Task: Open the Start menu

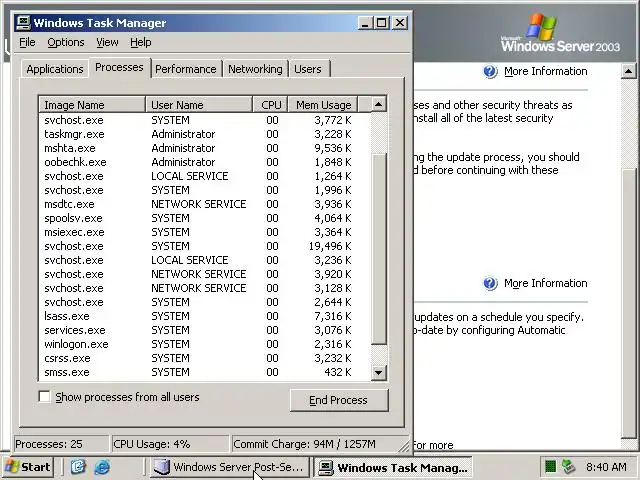Action: click(28, 467)
